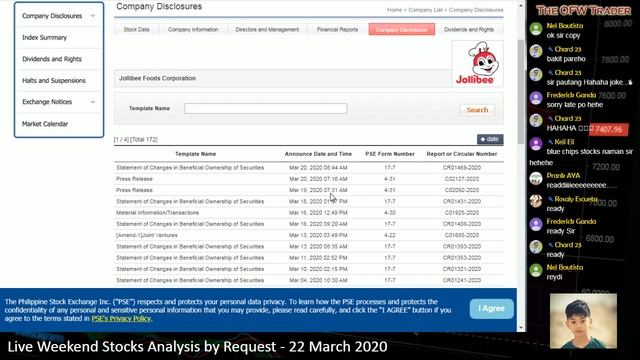The image size is (640, 360).
Task: Click report number CR01241-2020
Action: point(462,280)
